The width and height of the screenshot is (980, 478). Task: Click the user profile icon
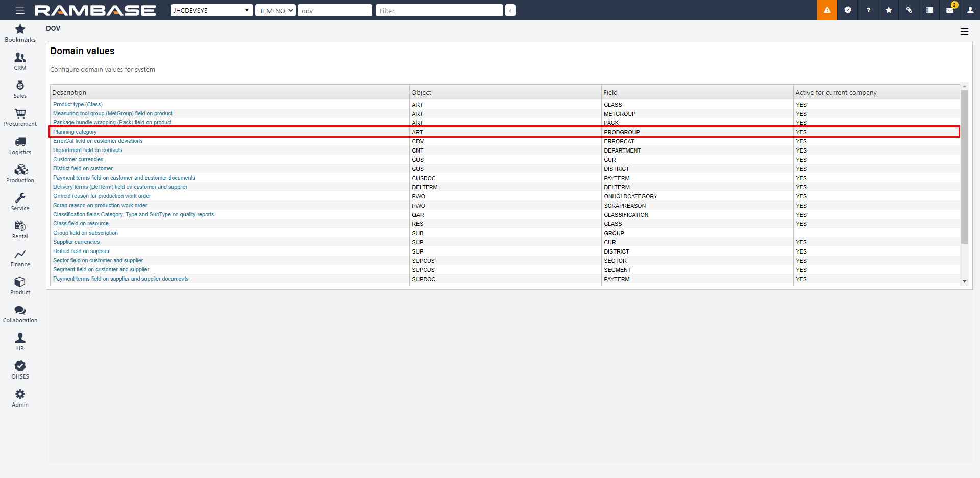click(970, 10)
